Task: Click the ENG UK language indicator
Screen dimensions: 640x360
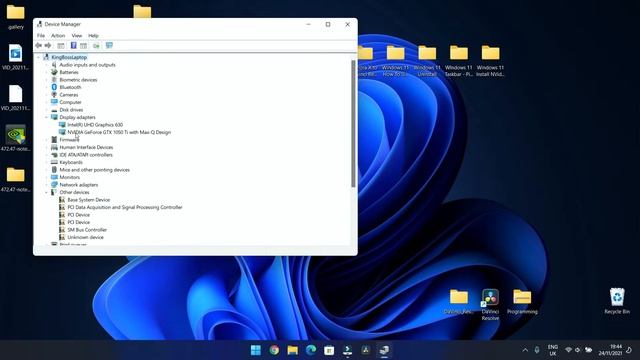Action: (553, 350)
